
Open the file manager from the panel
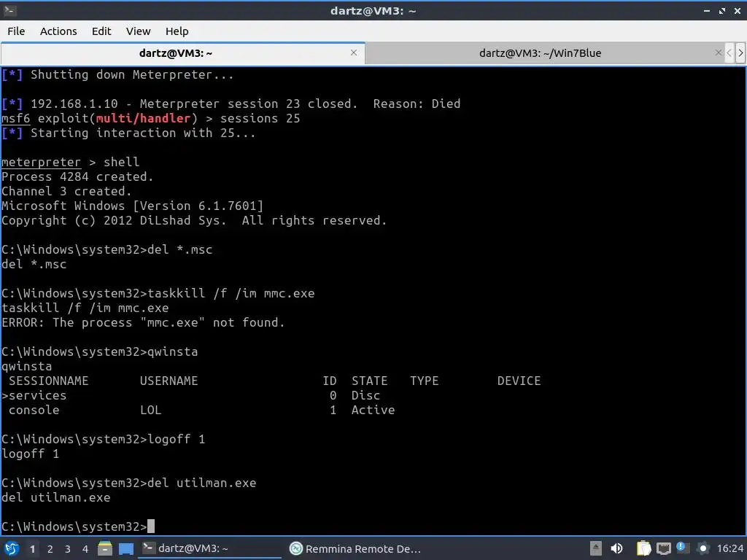click(x=105, y=548)
